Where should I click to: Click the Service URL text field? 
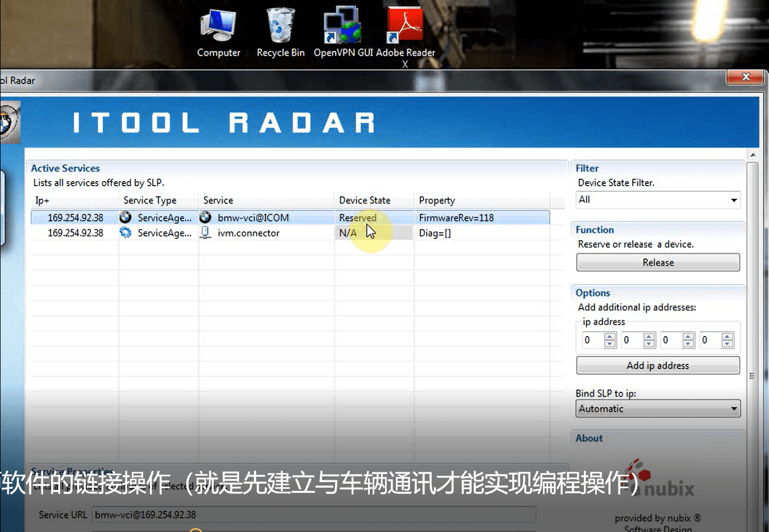pyautogui.click(x=314, y=515)
